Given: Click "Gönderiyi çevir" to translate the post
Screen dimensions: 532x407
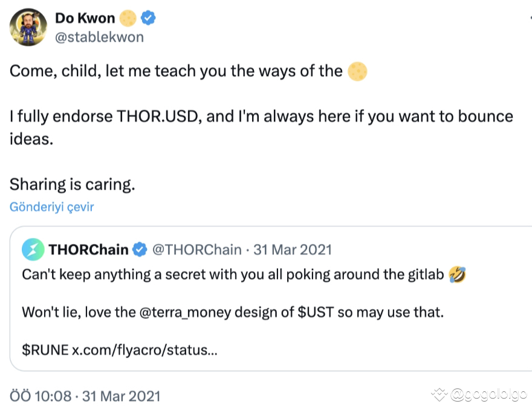Looking at the screenshot, I should pos(52,207).
